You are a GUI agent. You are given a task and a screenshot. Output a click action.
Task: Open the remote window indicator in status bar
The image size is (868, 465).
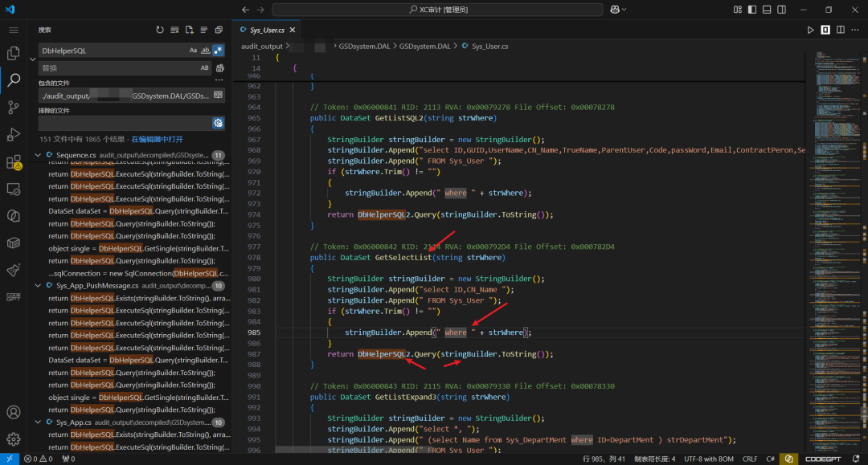pos(10,459)
